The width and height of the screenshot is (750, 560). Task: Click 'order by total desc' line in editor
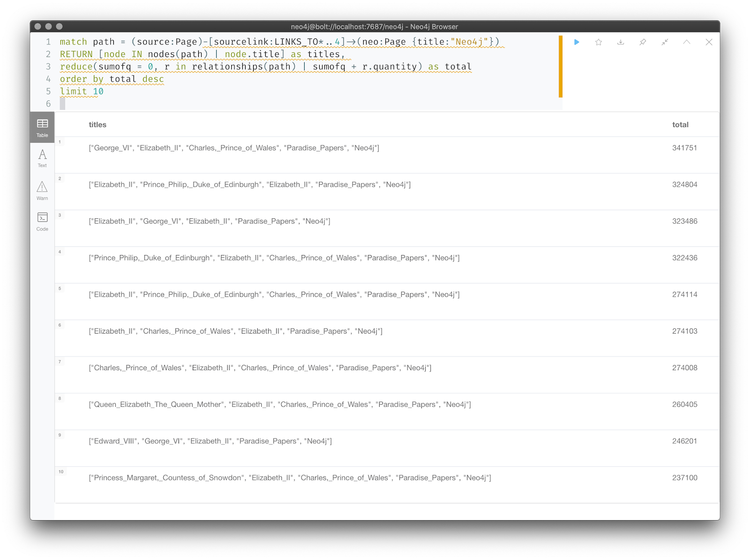(x=112, y=79)
